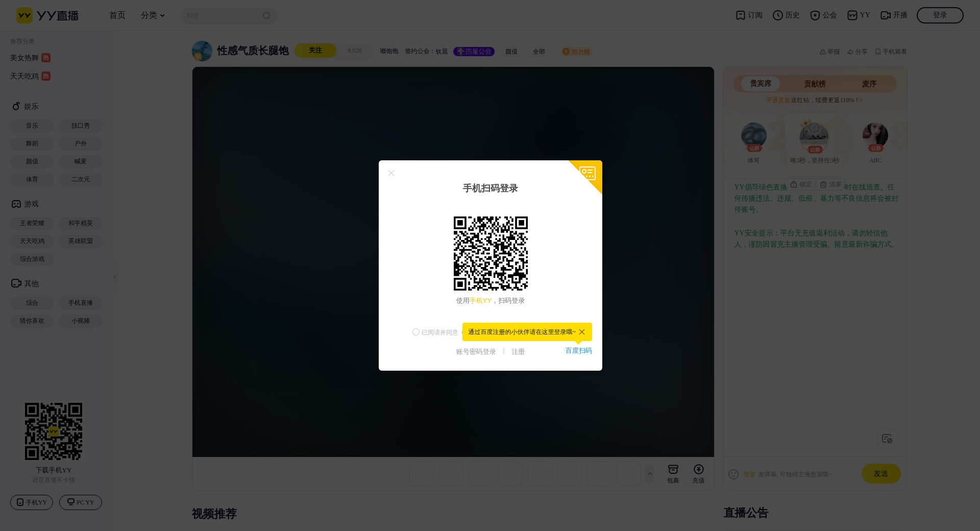Open 账号密码登录 login option
The height and width of the screenshot is (531, 980).
pyautogui.click(x=476, y=352)
